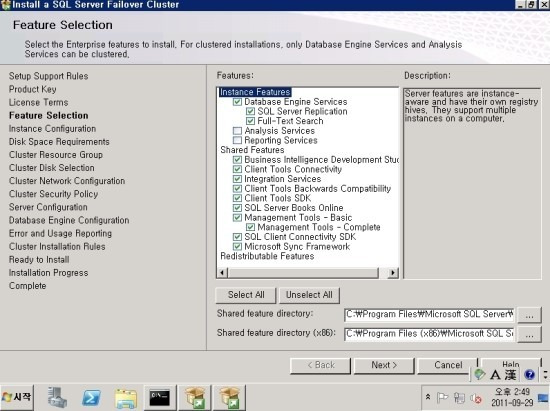
Task: Edit the Shared feature directory (x86) field
Action: click(429, 334)
